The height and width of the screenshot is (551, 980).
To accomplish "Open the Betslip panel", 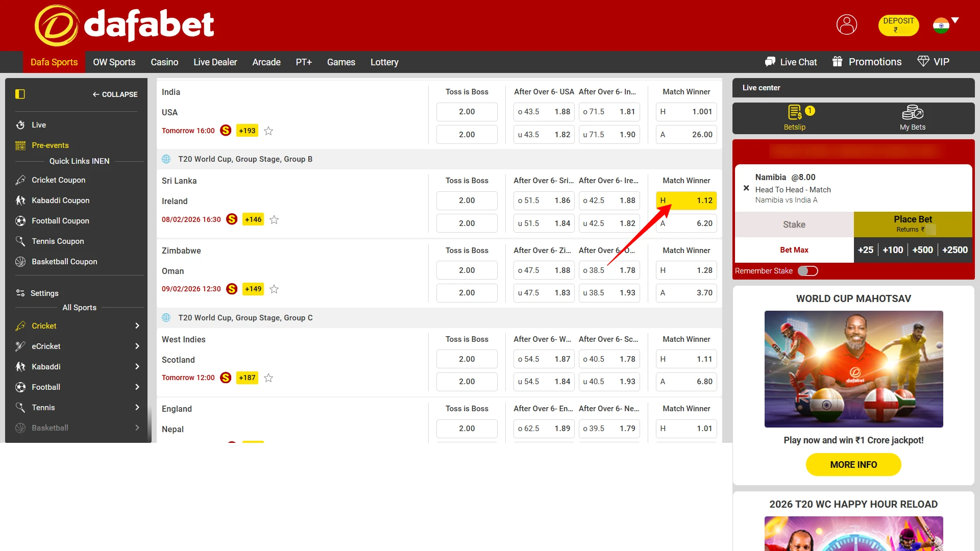I will point(794,118).
